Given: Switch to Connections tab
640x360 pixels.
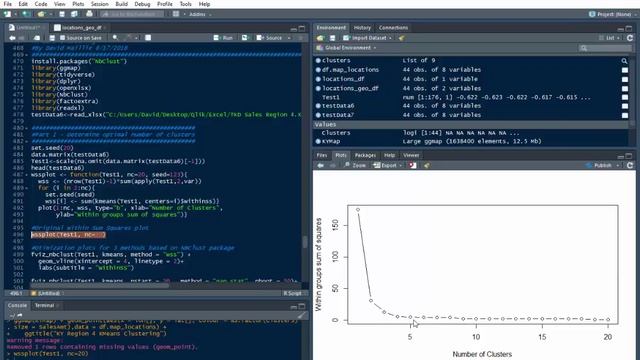Looking at the screenshot, I should 393,28.
